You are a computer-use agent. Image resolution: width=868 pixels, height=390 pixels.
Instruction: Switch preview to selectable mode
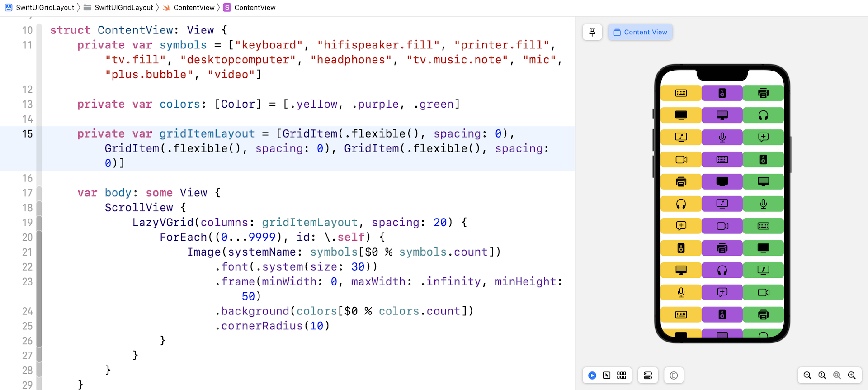(607, 376)
